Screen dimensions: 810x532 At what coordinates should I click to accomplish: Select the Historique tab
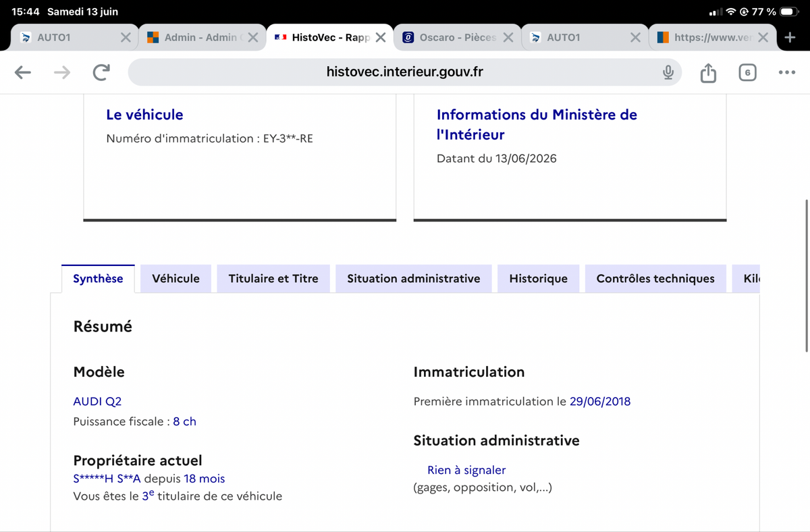[x=538, y=279]
